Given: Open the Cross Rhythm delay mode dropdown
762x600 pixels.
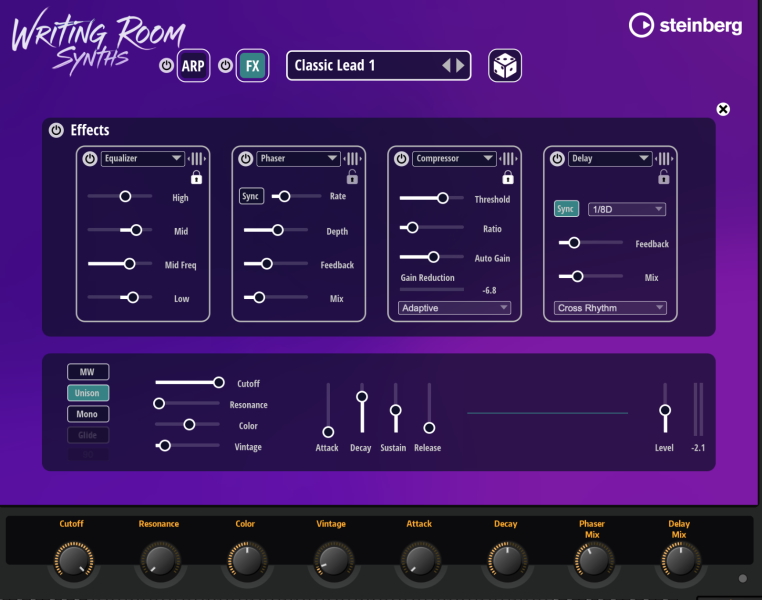Looking at the screenshot, I should point(610,308).
